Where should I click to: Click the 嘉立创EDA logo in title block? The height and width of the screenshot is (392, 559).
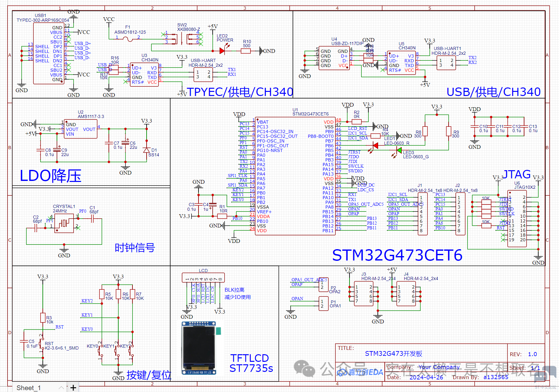click(360, 372)
